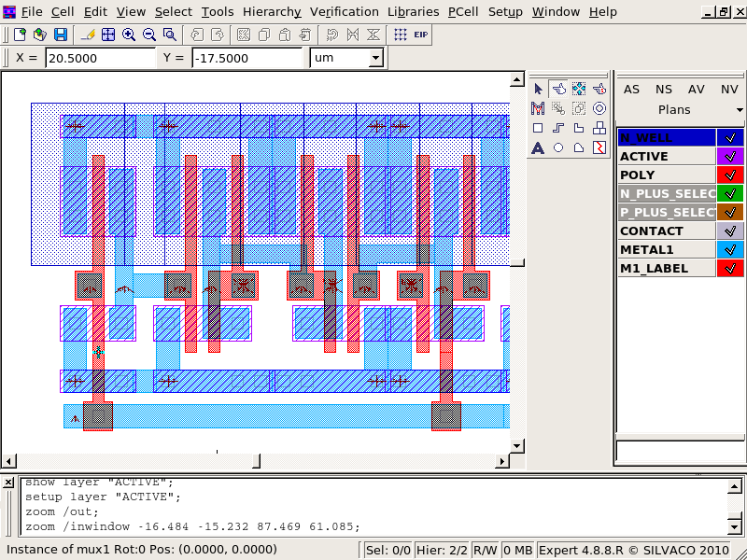Select the rectangle drawing tool

[x=538, y=128]
